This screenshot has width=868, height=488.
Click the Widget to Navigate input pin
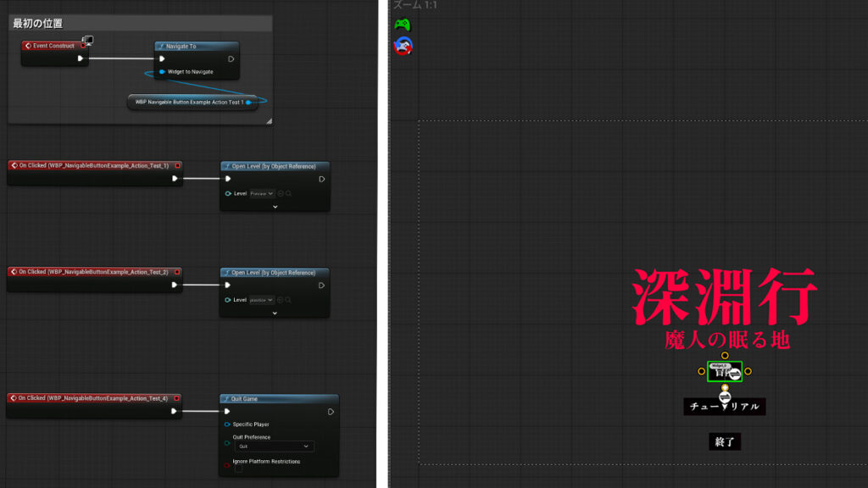point(162,72)
